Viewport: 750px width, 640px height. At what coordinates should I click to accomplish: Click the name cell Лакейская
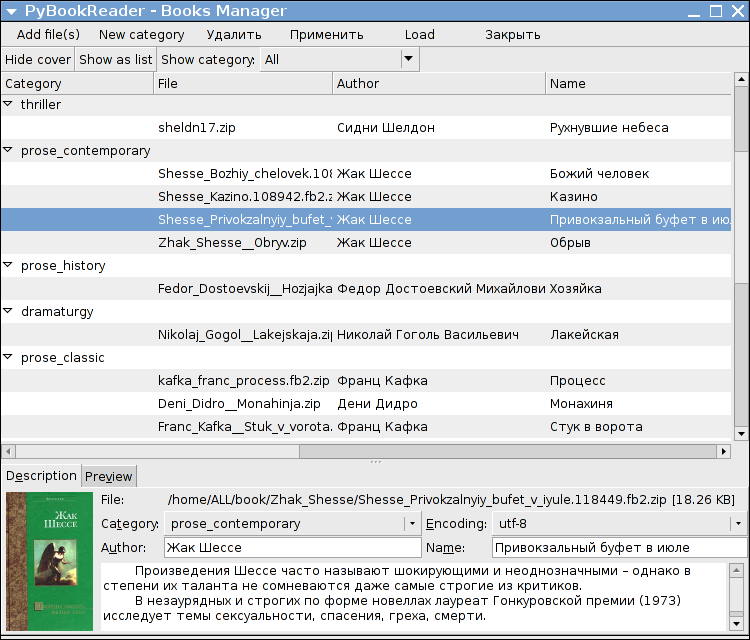point(584,335)
